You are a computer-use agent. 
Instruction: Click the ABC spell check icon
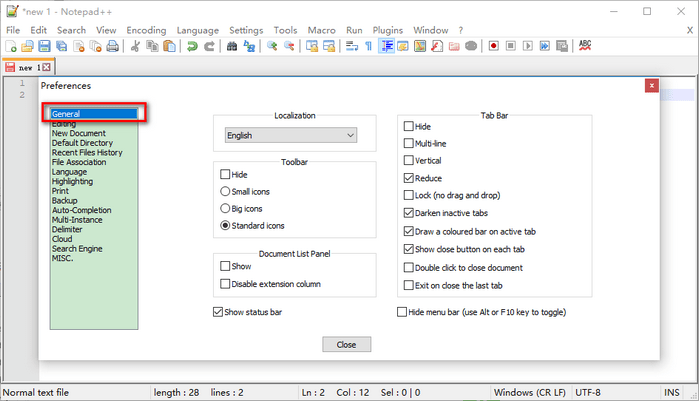(584, 45)
